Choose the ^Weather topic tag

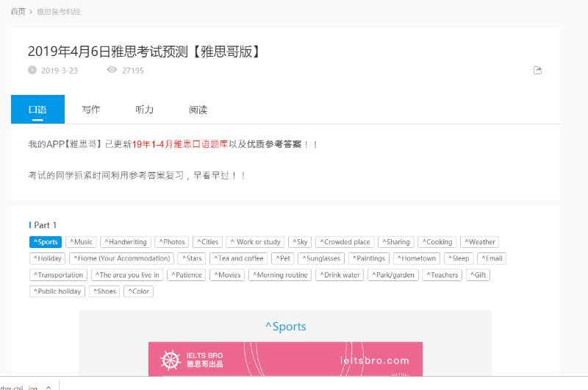point(480,242)
